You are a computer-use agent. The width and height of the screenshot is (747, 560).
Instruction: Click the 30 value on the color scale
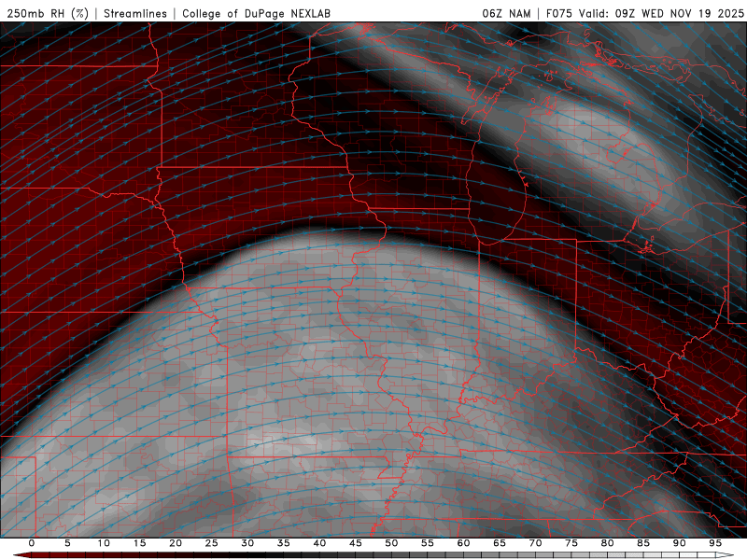pos(247,543)
